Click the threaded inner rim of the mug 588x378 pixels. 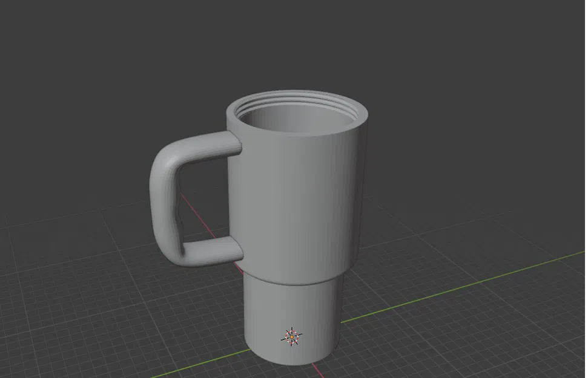click(x=296, y=103)
